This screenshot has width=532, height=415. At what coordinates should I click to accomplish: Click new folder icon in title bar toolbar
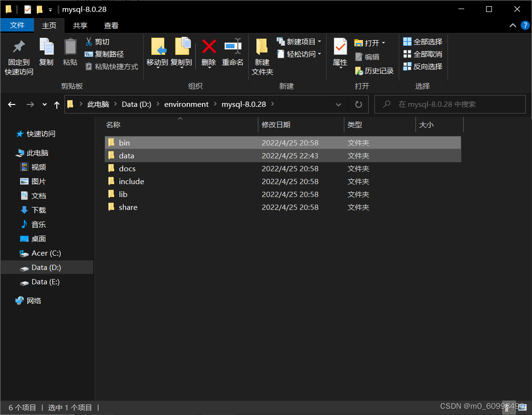point(40,10)
